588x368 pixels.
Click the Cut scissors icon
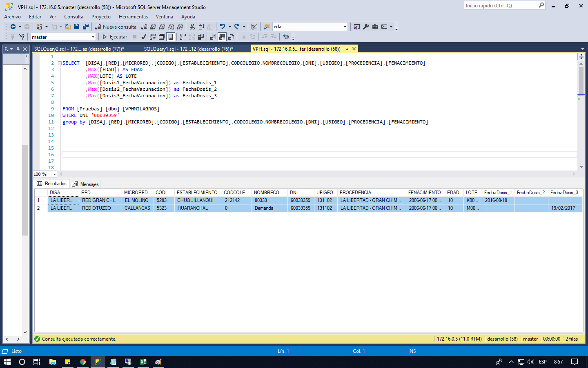click(x=192, y=27)
